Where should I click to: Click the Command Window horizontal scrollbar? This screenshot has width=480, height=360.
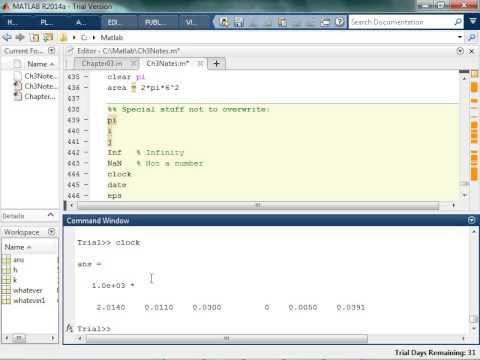click(227, 339)
